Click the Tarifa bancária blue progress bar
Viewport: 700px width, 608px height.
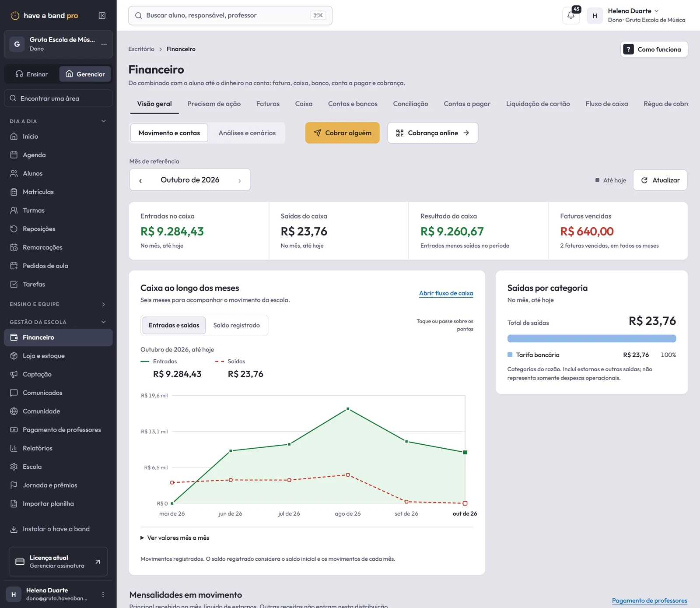point(591,338)
